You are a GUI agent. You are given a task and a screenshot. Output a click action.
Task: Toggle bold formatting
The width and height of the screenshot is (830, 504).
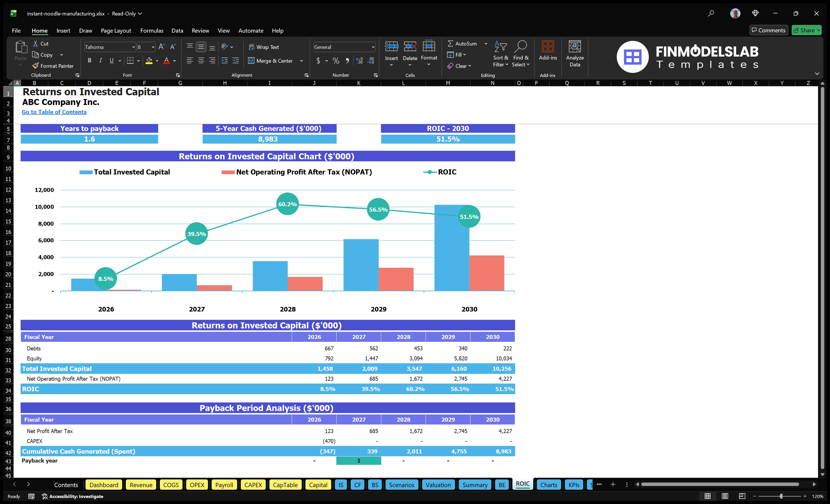[89, 61]
